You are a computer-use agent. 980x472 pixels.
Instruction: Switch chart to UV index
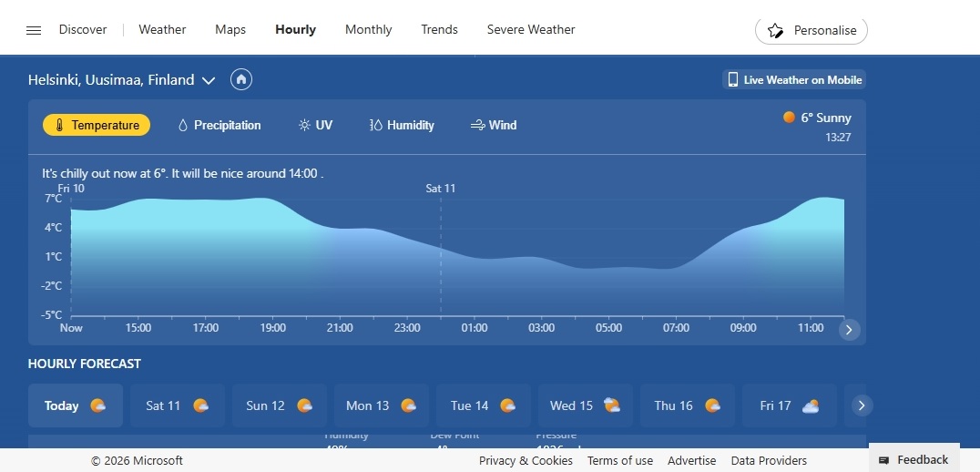[x=315, y=125]
